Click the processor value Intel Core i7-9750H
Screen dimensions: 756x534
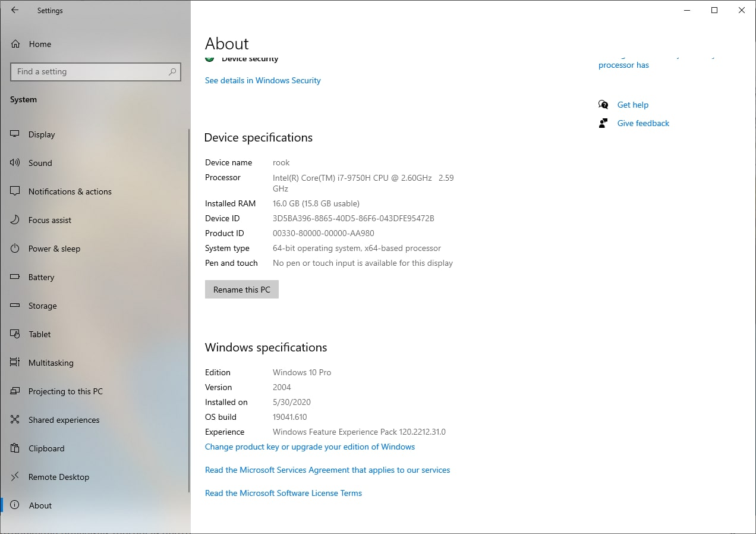coord(363,183)
